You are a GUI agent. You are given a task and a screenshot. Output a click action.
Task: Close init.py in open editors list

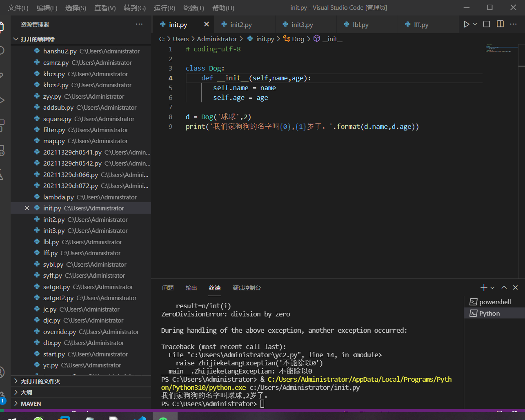[x=27, y=208]
